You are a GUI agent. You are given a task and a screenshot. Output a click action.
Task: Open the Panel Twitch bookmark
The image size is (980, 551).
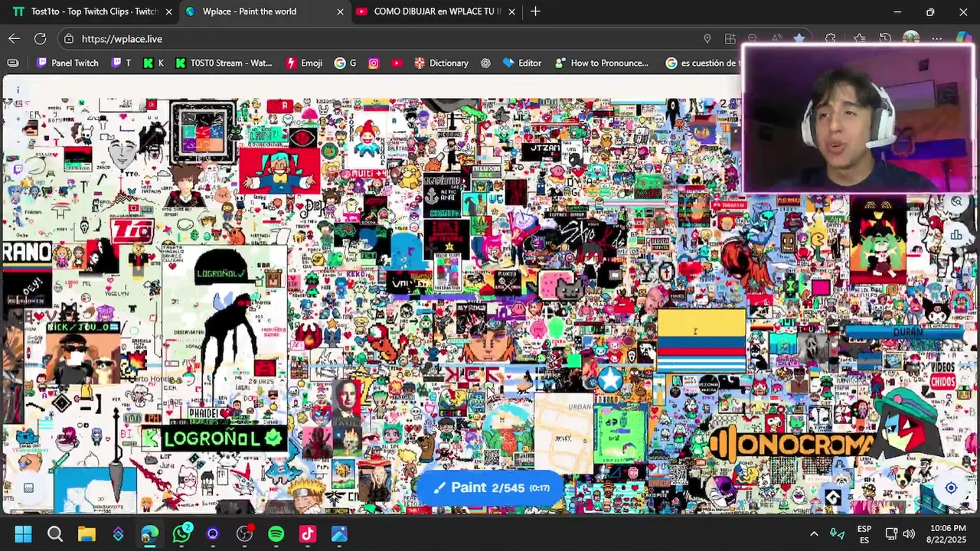tap(67, 63)
